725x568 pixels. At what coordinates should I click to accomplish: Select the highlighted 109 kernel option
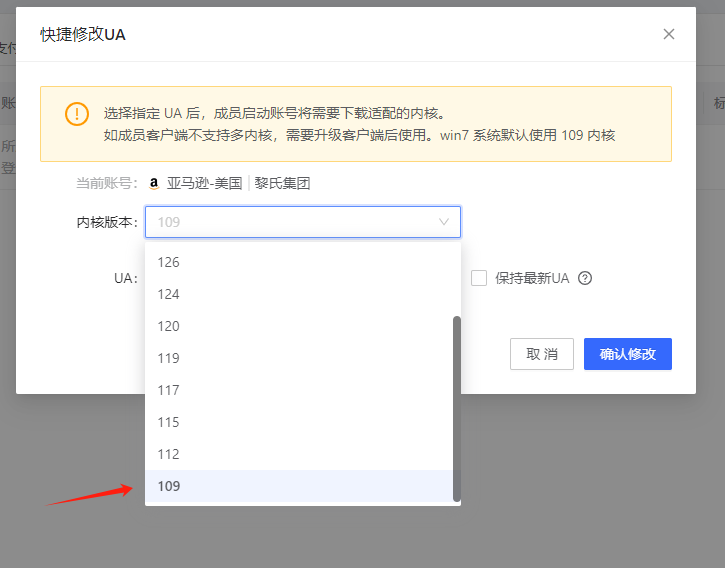point(169,486)
